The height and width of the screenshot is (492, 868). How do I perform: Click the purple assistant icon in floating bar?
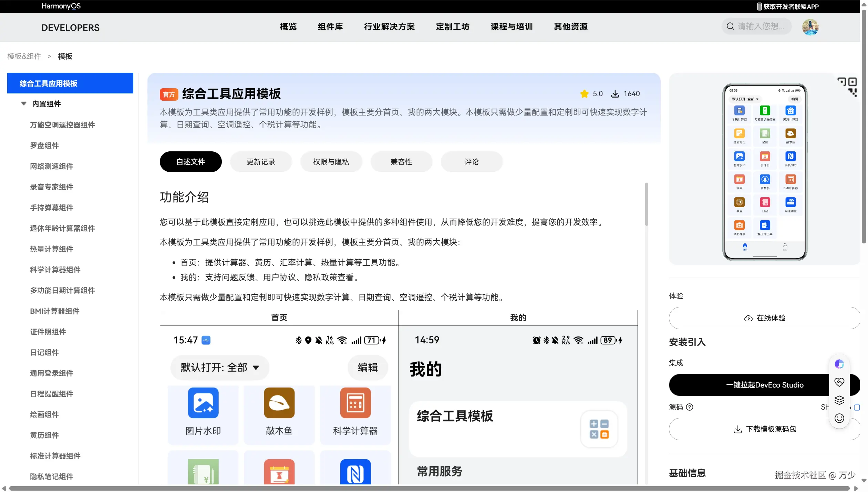(x=839, y=364)
